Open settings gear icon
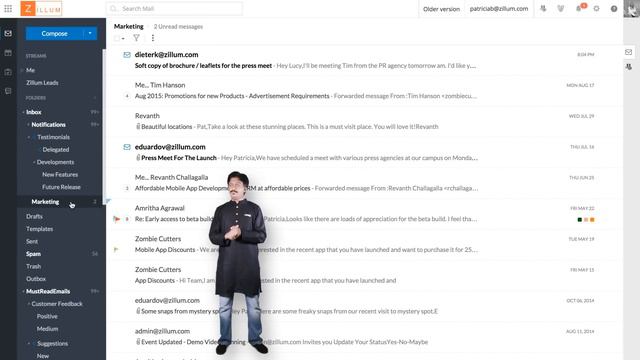Image resolution: width=640 pixels, height=360 pixels. (596, 9)
